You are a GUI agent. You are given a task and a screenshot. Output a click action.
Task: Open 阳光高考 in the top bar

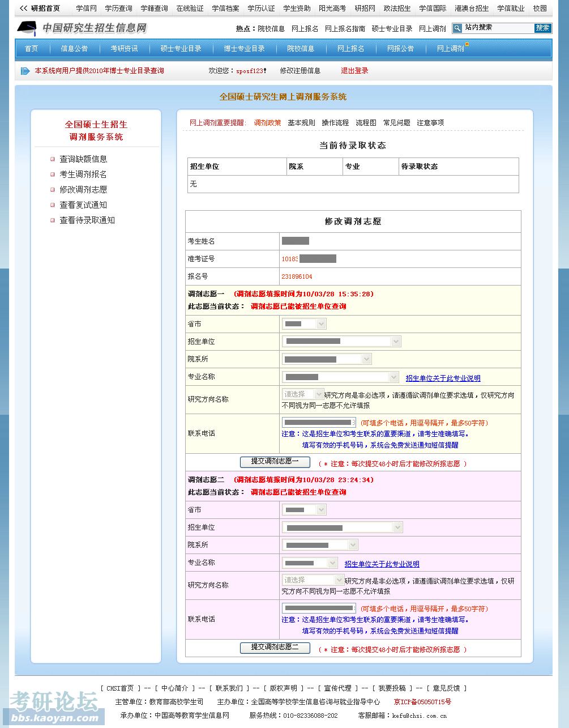pos(332,8)
